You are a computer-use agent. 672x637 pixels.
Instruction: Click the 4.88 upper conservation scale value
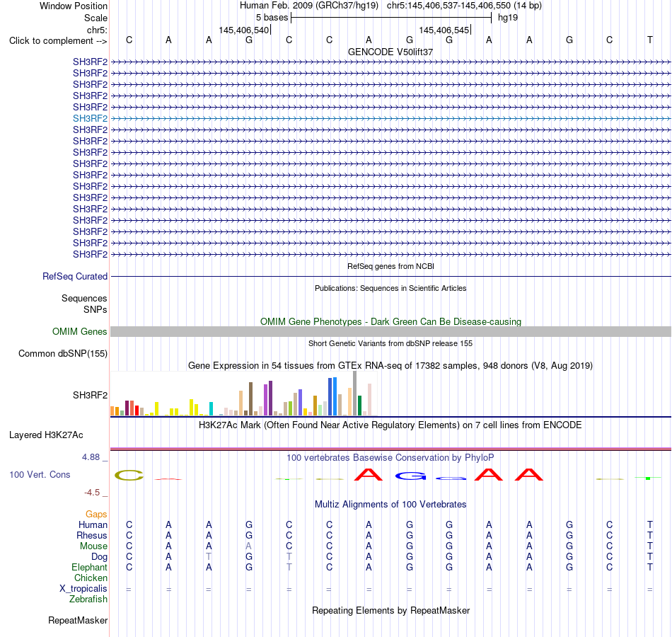click(x=91, y=457)
